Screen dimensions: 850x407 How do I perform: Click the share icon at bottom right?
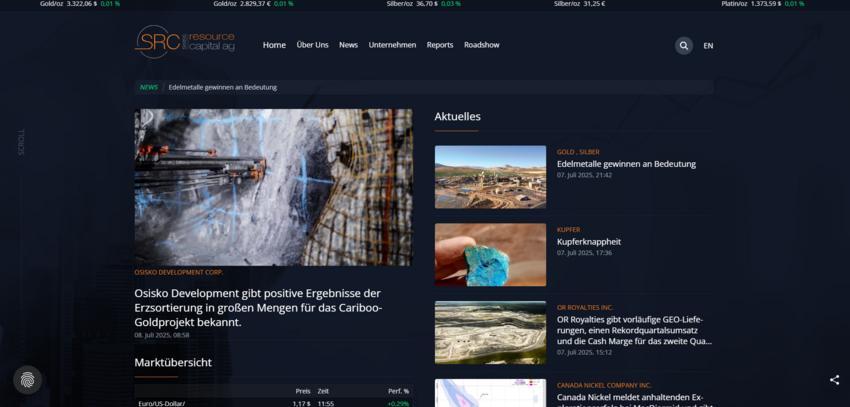(834, 380)
